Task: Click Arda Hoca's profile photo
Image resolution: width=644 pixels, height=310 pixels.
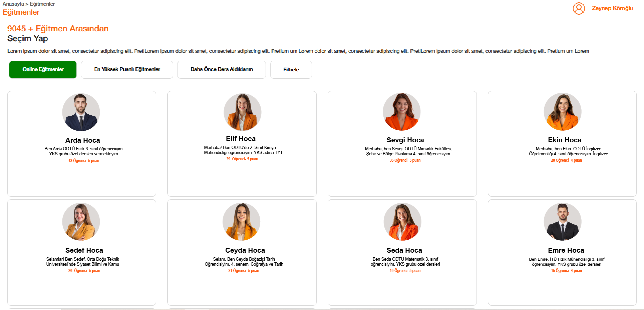Action: click(81, 112)
